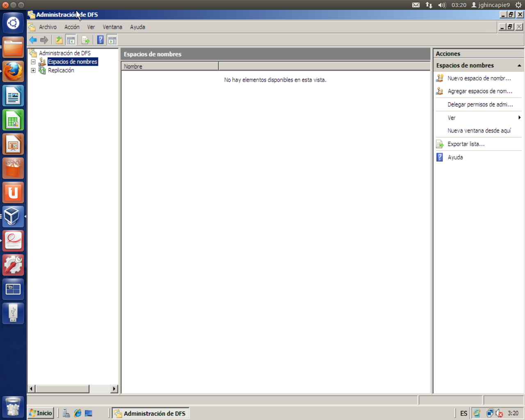This screenshot has width=525, height=420.
Task: Open the session gear menu in top panel
Action: (x=518, y=5)
